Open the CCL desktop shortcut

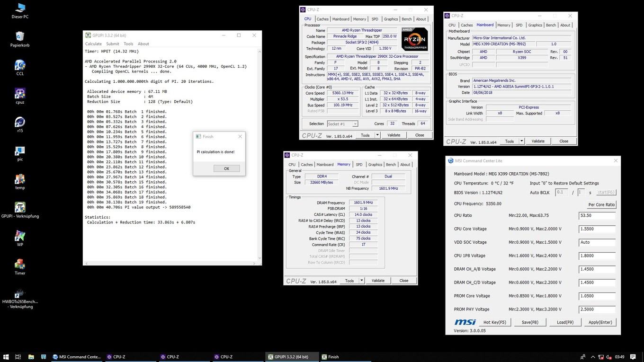coord(20,68)
